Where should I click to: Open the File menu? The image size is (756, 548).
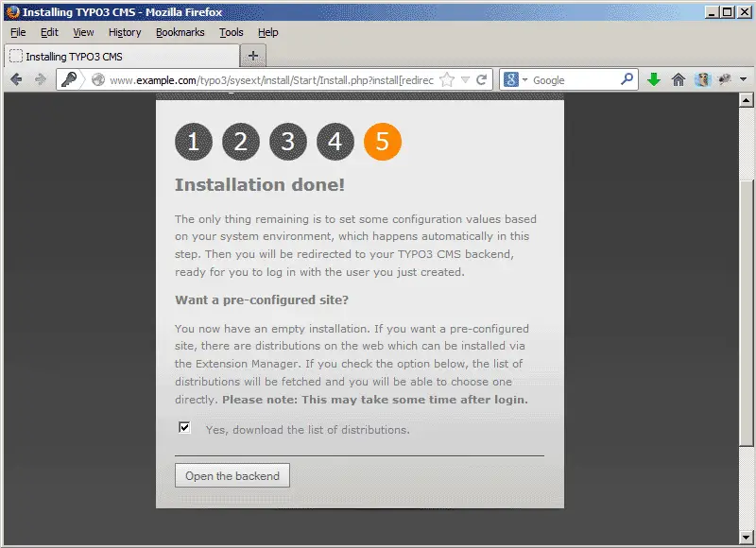click(18, 32)
